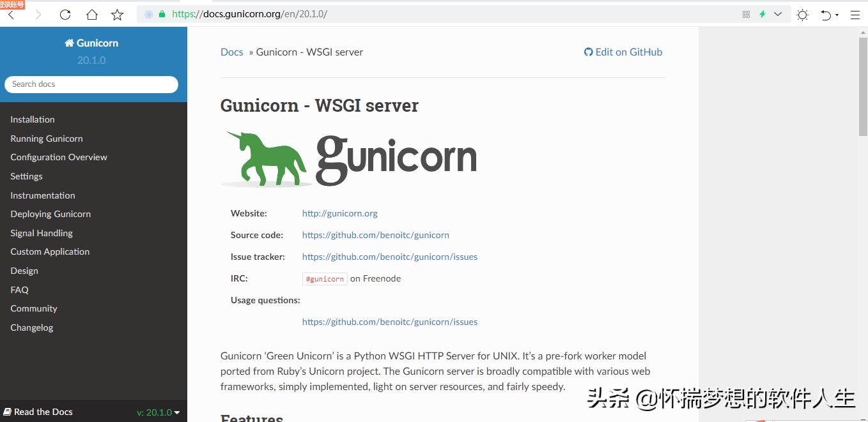Open the Issue tracker GitHub issues link
Image resolution: width=868 pixels, height=422 pixels.
pyautogui.click(x=390, y=257)
